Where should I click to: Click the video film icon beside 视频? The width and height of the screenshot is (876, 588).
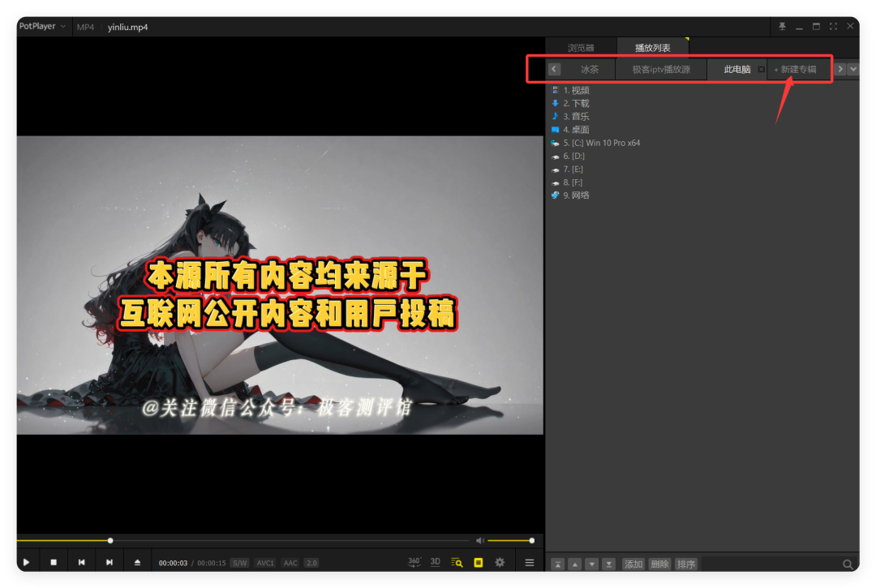pos(555,90)
